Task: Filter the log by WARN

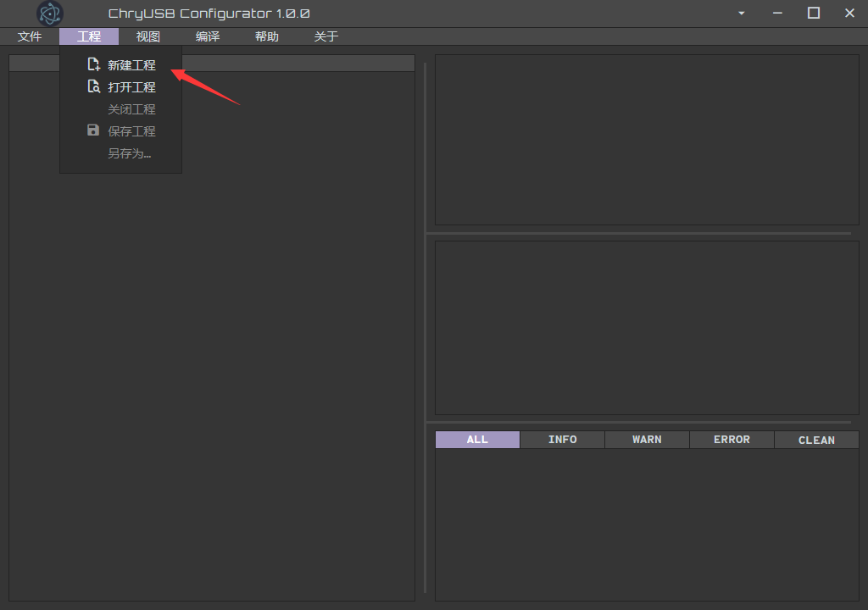Action: tap(647, 440)
